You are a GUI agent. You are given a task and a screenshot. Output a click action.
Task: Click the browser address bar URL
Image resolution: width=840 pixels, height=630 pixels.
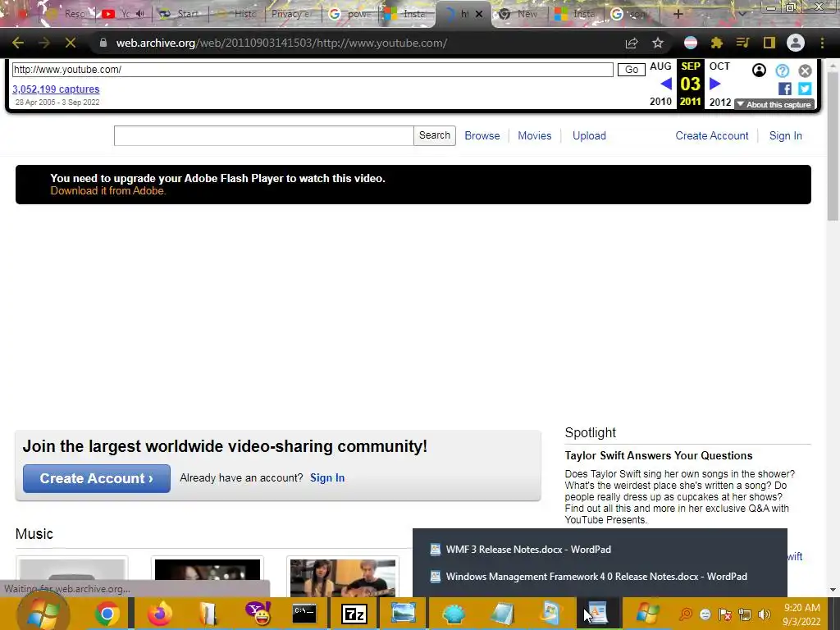282,43
